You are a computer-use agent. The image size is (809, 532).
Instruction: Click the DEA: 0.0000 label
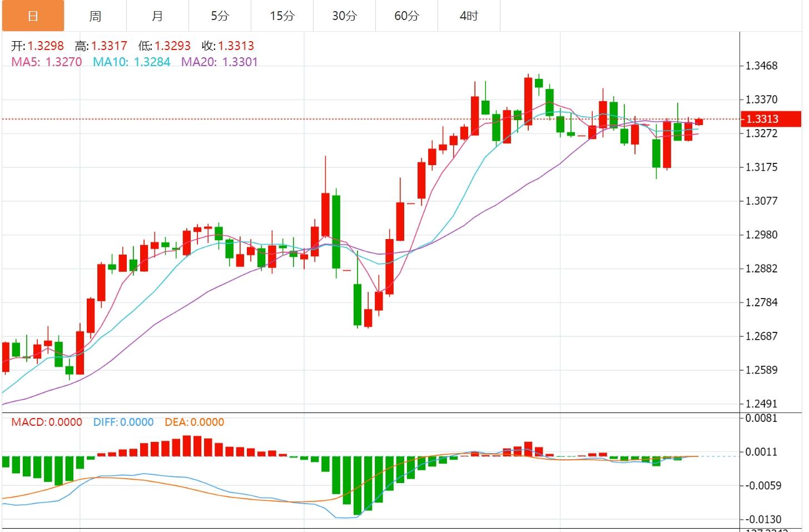point(194,422)
